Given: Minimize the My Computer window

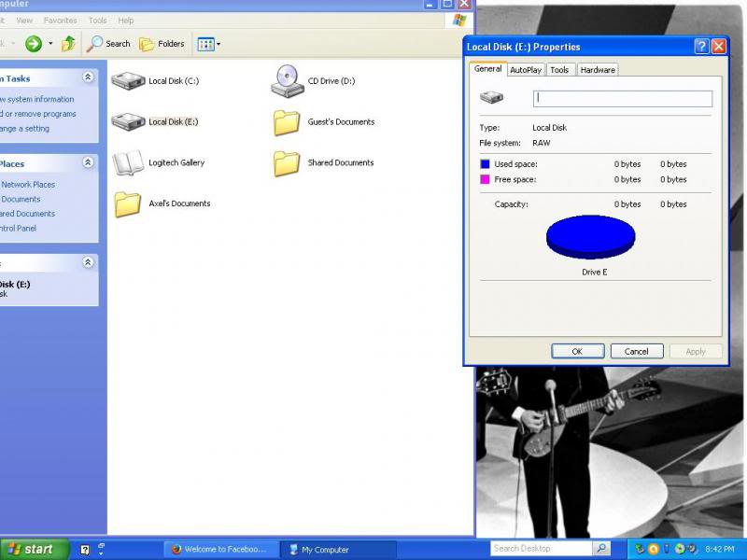Looking at the screenshot, I should click(x=430, y=4).
